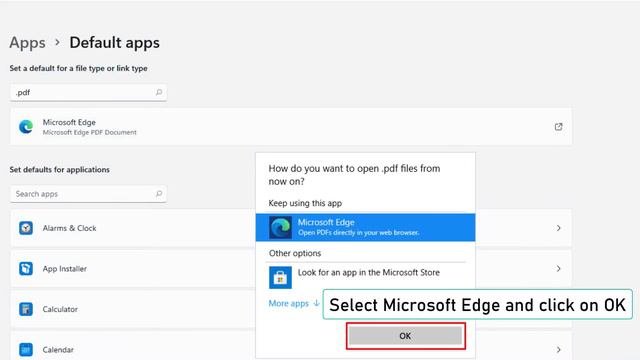Focus the file type search field containing .pdf
The width and height of the screenshot is (640, 360).
click(x=88, y=93)
